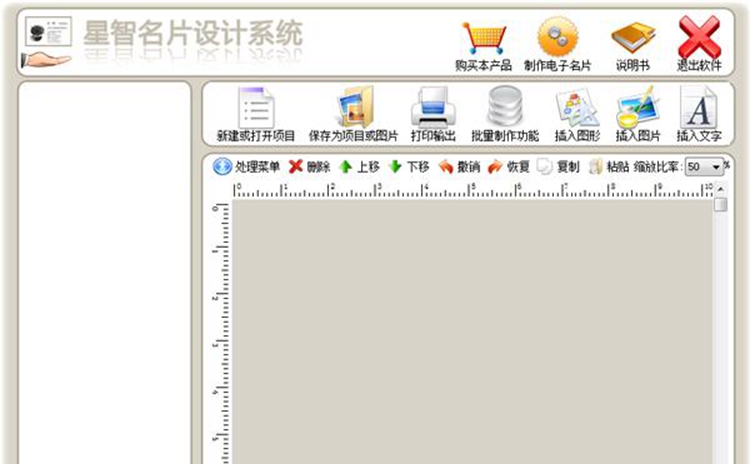Screen dimensions: 750x464
Task: Open 打印输出 printer icon
Action: click(433, 107)
